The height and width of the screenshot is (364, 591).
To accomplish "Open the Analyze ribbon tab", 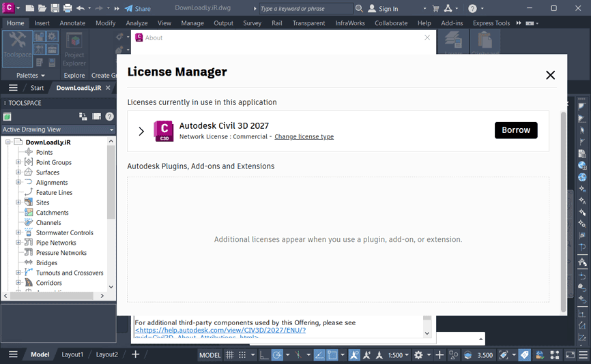I will (x=136, y=23).
